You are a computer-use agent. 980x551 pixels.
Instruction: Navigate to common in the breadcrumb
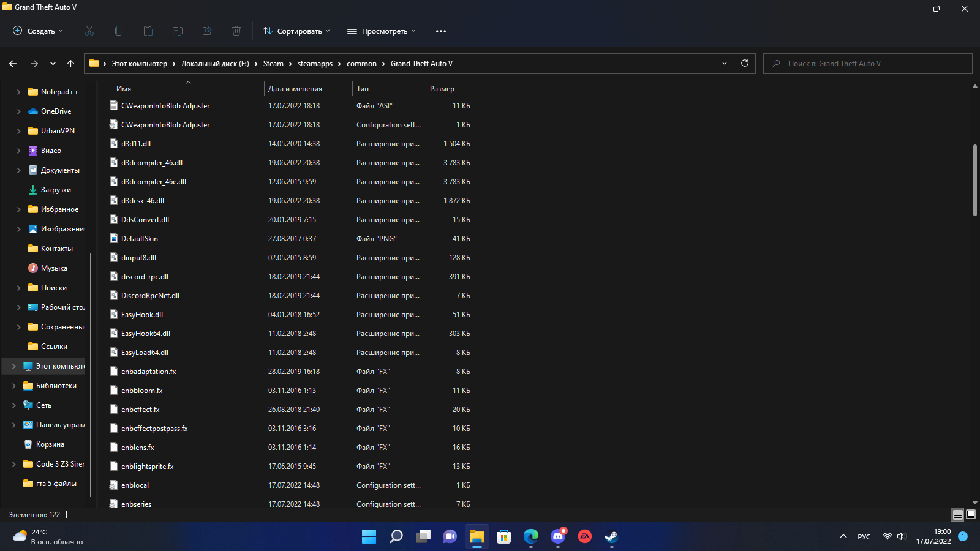[361, 64]
